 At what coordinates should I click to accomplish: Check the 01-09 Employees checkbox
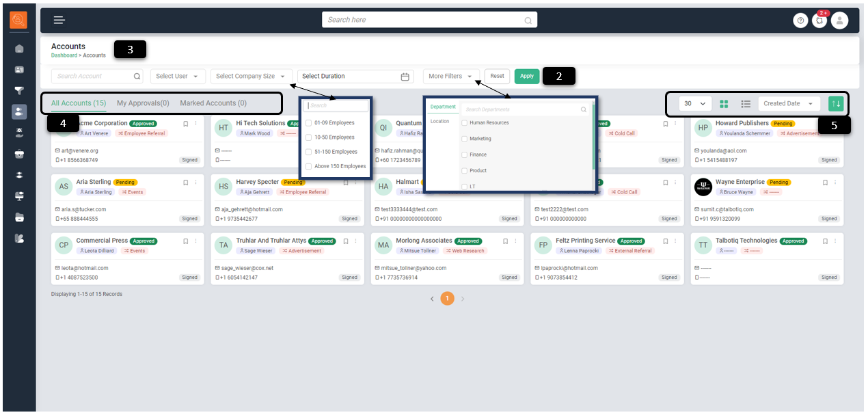coord(309,123)
